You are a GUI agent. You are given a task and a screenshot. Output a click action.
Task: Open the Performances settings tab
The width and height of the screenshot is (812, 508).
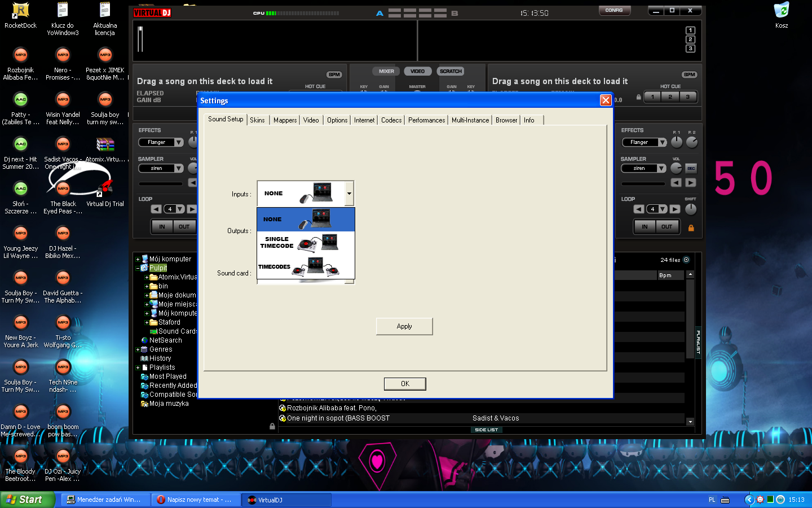click(426, 120)
